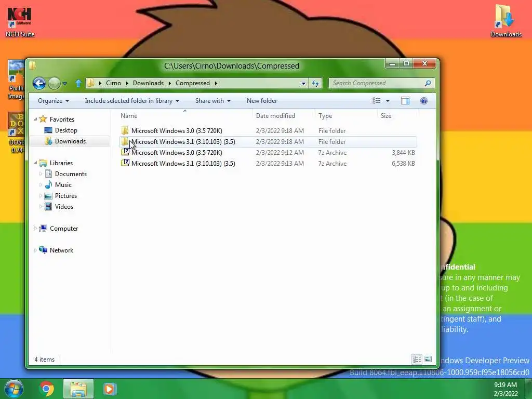The image size is (532, 399).
Task: Select the Documents library
Action: pyautogui.click(x=71, y=174)
